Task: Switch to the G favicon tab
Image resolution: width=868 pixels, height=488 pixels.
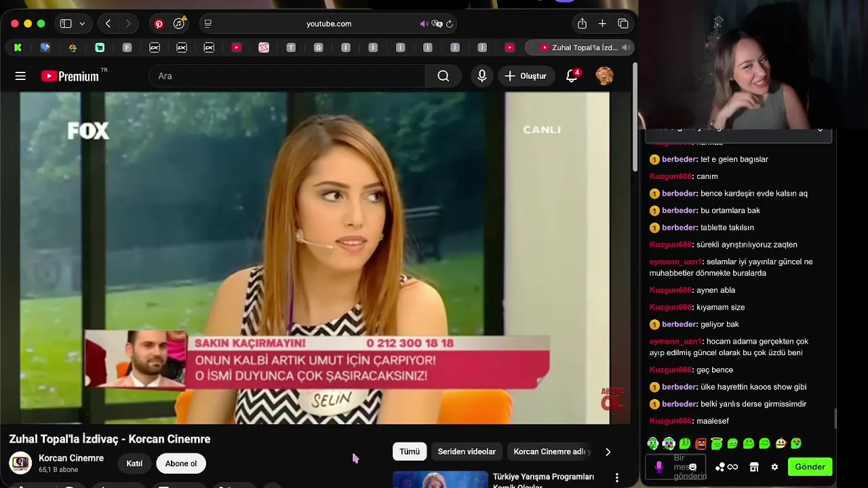Action: point(318,47)
